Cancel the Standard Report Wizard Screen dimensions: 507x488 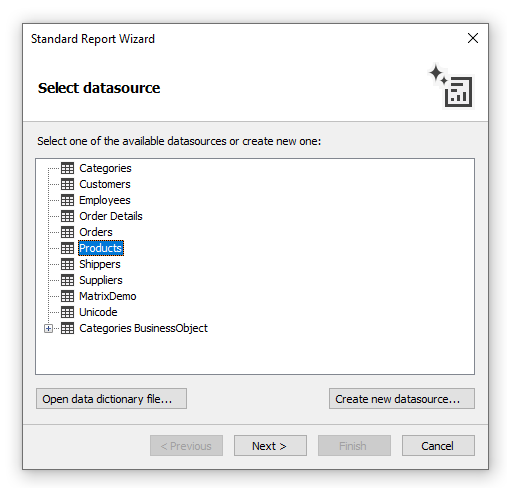(438, 446)
